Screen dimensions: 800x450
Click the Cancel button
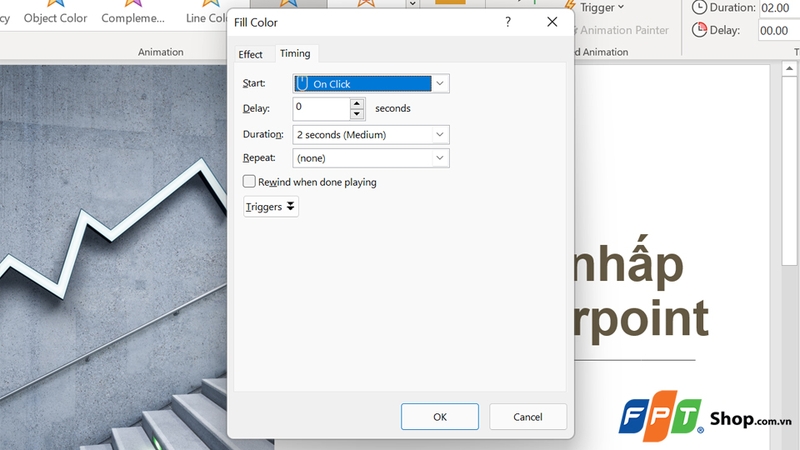(528, 416)
